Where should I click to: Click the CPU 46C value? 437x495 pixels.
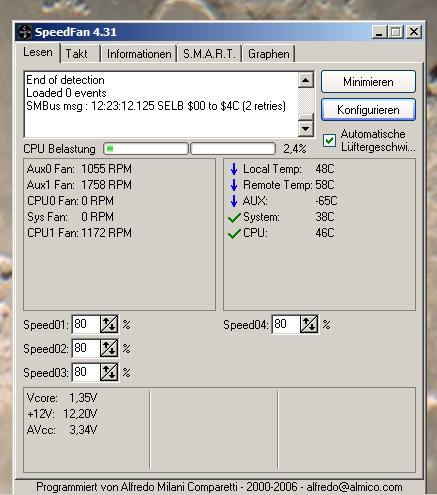click(x=325, y=233)
